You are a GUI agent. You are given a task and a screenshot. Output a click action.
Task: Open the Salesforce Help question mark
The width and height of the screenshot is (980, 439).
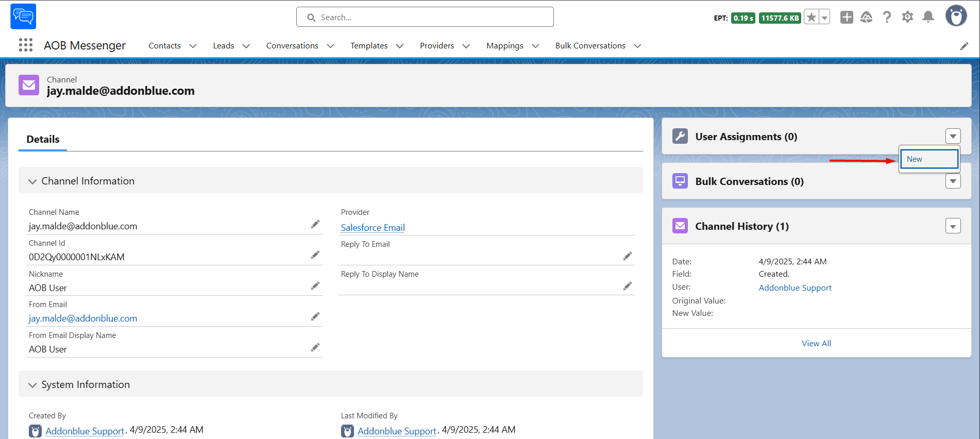[x=887, y=18]
